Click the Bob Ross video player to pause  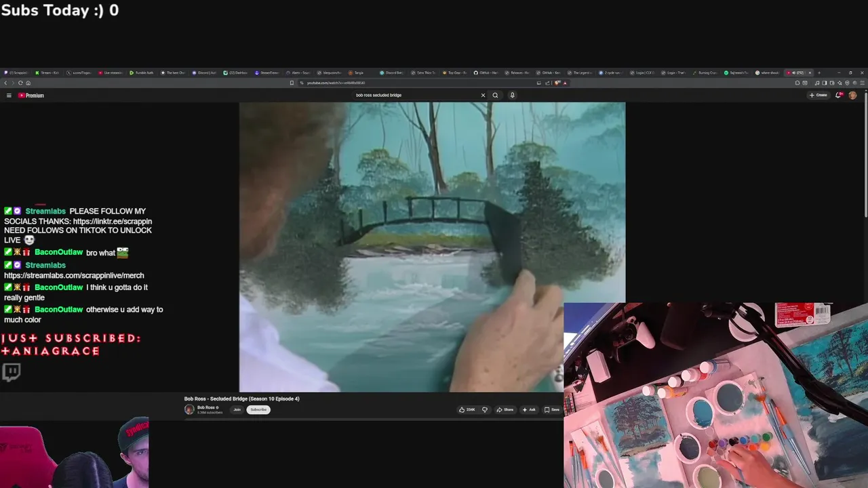coord(432,247)
